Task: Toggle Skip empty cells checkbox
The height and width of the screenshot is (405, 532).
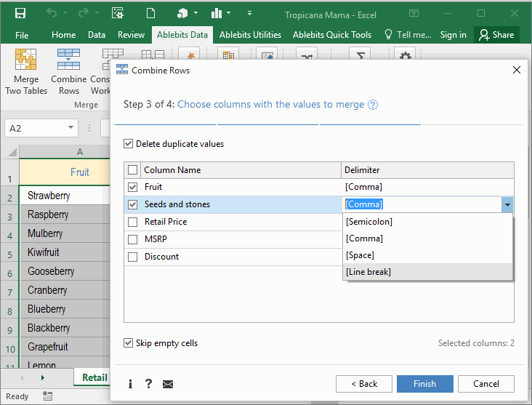Action: pos(128,343)
